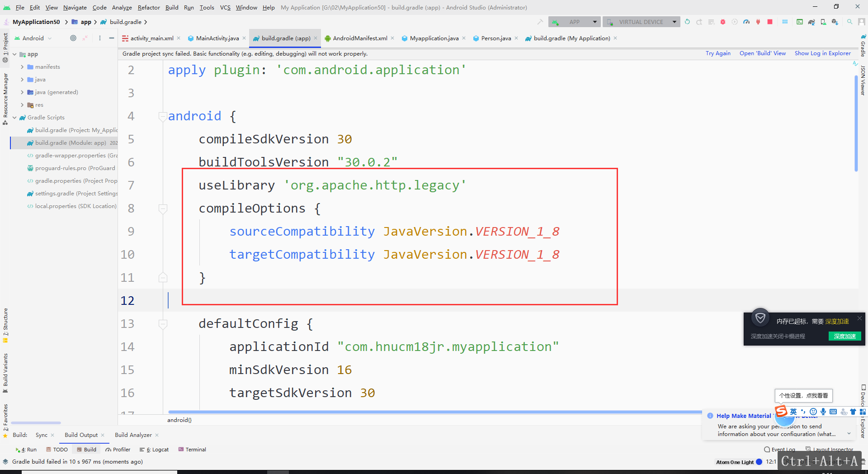The height and width of the screenshot is (474, 868).
Task: Open the Android project view dropdown
Action: coord(33,38)
